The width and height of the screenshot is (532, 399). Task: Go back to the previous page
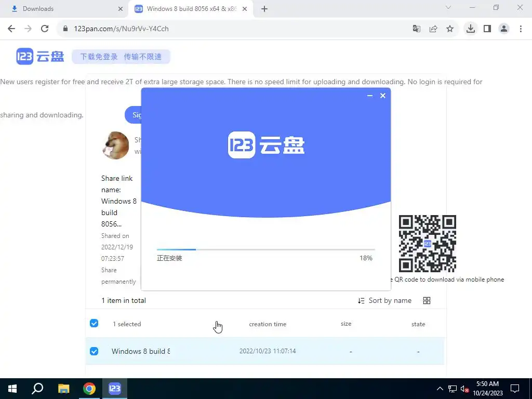point(11,29)
